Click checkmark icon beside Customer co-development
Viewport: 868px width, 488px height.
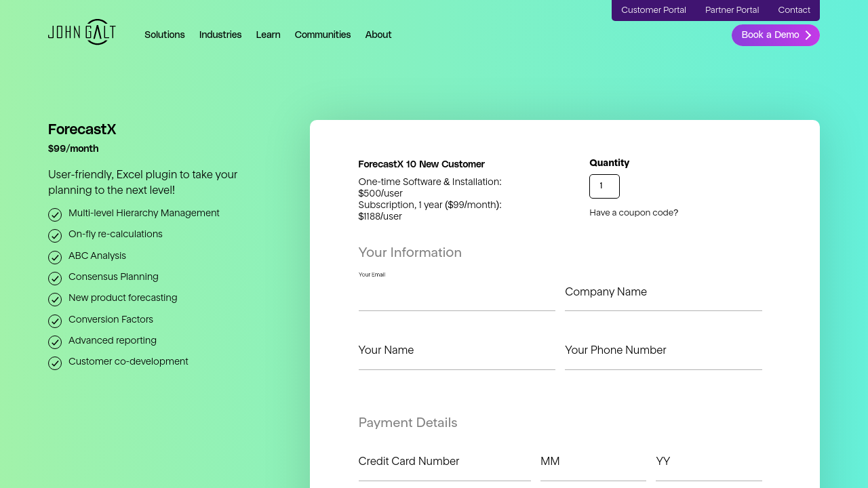[x=55, y=363]
